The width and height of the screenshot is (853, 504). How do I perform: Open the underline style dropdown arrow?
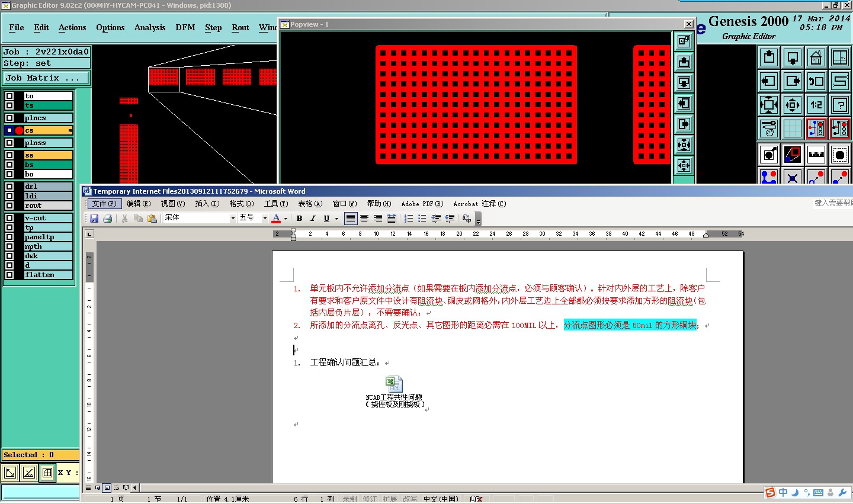336,219
